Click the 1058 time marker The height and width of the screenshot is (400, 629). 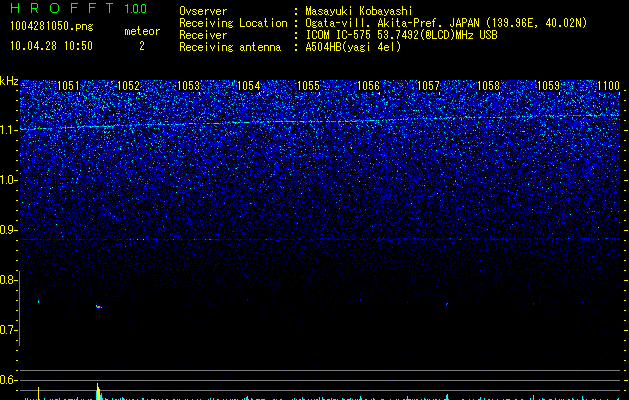tap(488, 86)
